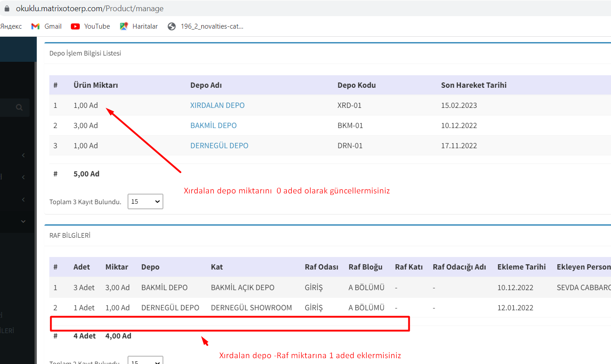The width and height of the screenshot is (611, 364).
Task: Click the Son Hareket Tarihi column header
Action: click(473, 85)
